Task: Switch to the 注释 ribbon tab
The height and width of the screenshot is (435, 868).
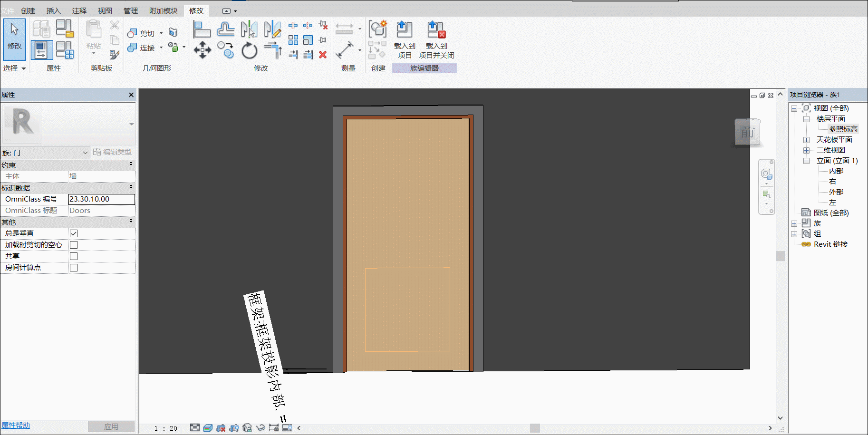Action: tap(79, 10)
